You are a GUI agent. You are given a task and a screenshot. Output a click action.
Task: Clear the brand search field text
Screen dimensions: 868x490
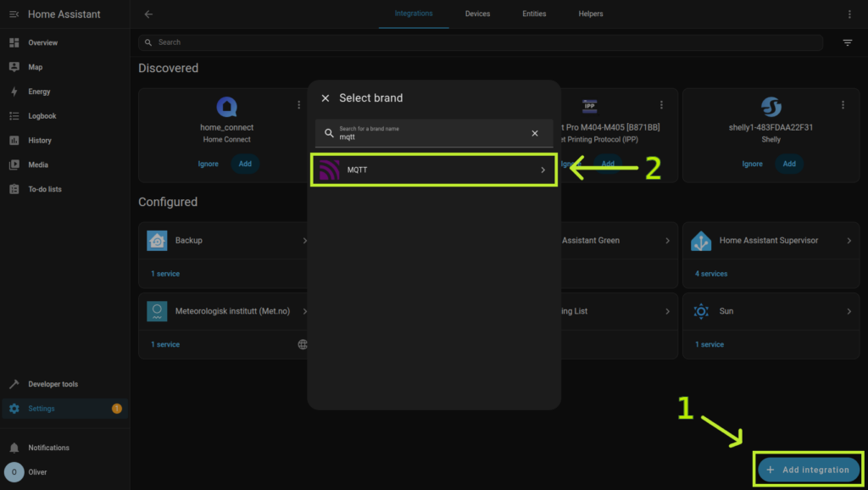tap(535, 133)
